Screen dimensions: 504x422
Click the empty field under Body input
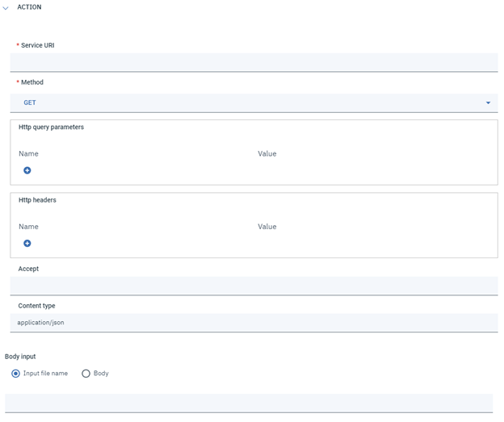[249, 403]
